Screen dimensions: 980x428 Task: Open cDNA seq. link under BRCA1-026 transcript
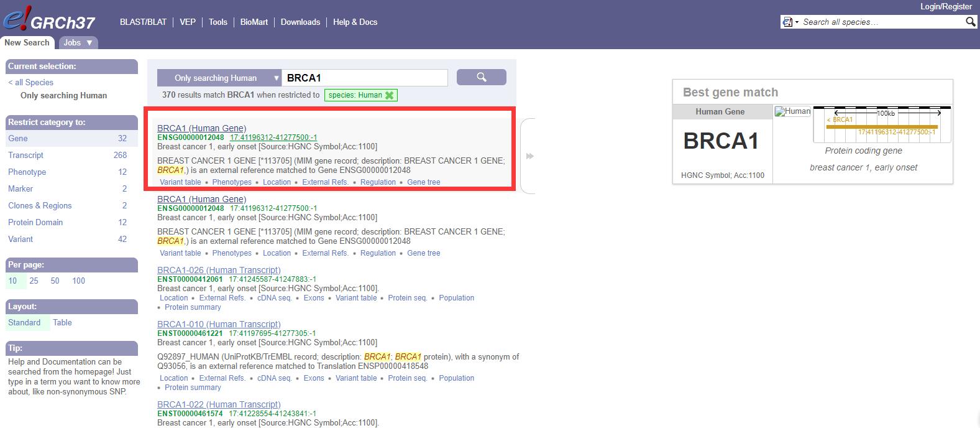275,298
